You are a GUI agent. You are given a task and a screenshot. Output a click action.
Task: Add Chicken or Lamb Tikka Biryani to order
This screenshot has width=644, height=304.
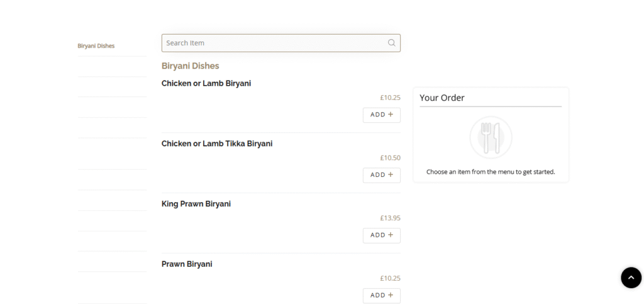coord(381,175)
